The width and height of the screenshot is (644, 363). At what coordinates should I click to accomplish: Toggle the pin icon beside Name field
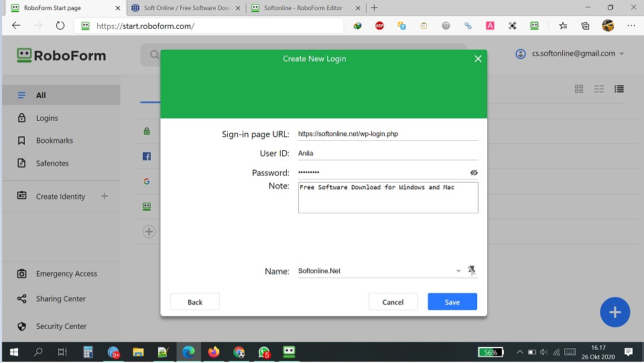pyautogui.click(x=472, y=270)
